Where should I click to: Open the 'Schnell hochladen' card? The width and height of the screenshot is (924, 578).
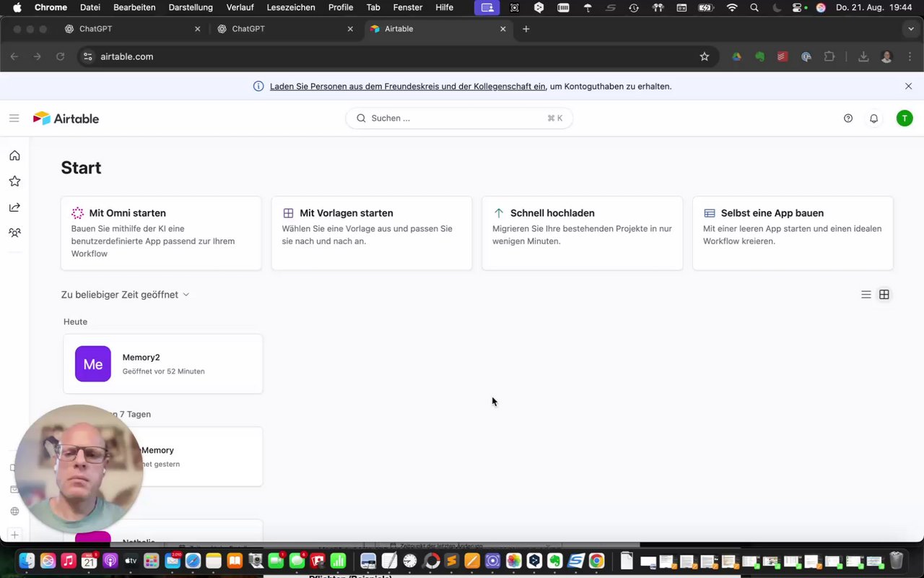click(x=582, y=233)
